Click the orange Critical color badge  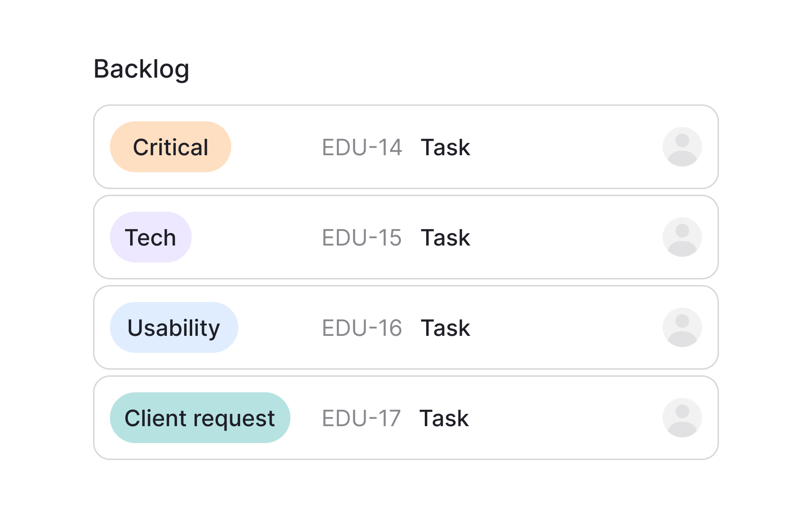tap(170, 147)
